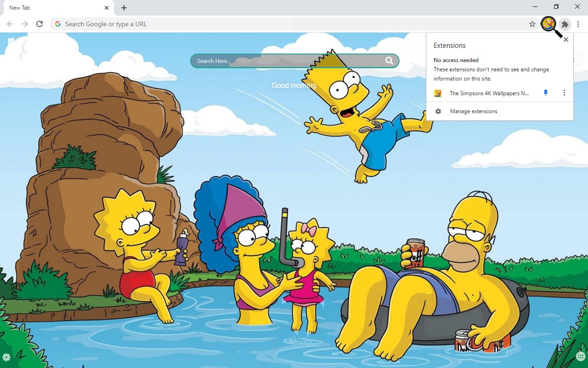Restore down the Chrome window
This screenshot has height=368, width=588.
(556, 7)
